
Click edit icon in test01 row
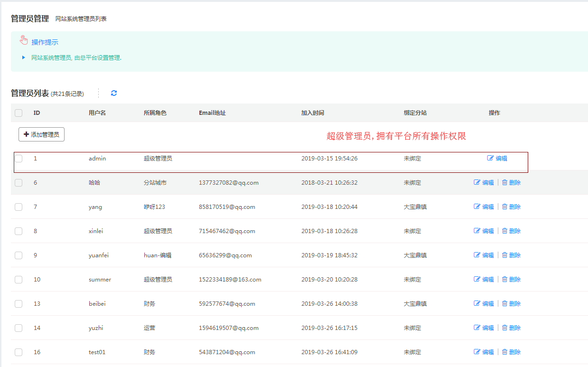click(477, 352)
